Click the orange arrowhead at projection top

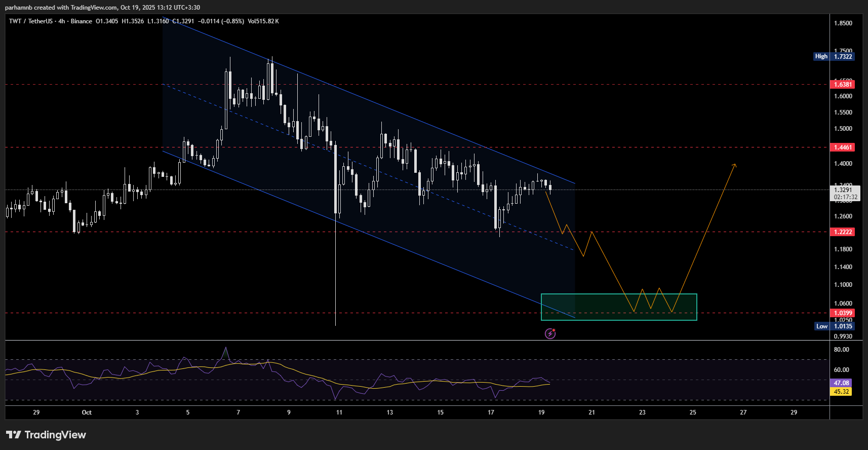click(734, 165)
